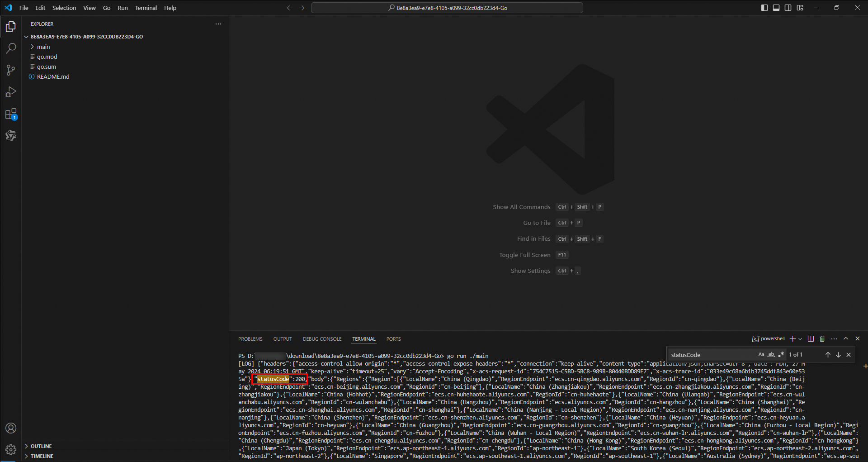868x462 pixels.
Task: Toggle Match Case in terminal find
Action: pyautogui.click(x=761, y=355)
